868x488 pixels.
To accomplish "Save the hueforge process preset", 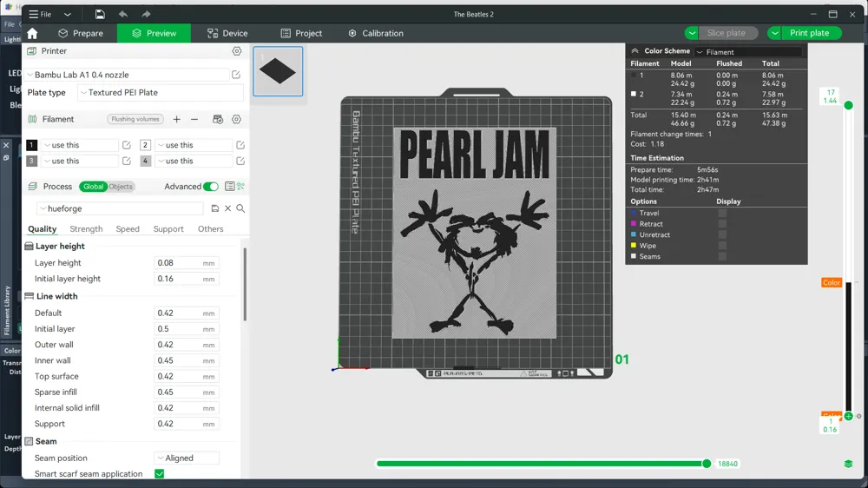I will (x=214, y=208).
